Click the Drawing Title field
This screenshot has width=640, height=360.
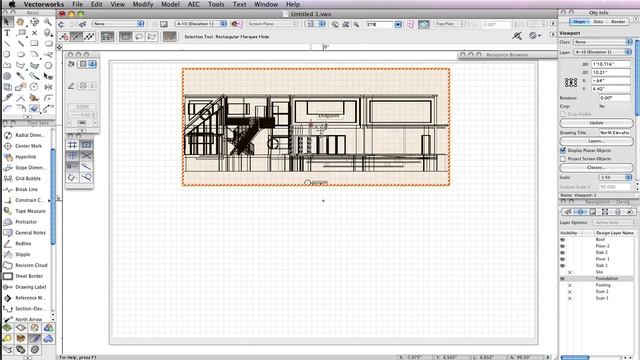click(x=615, y=133)
